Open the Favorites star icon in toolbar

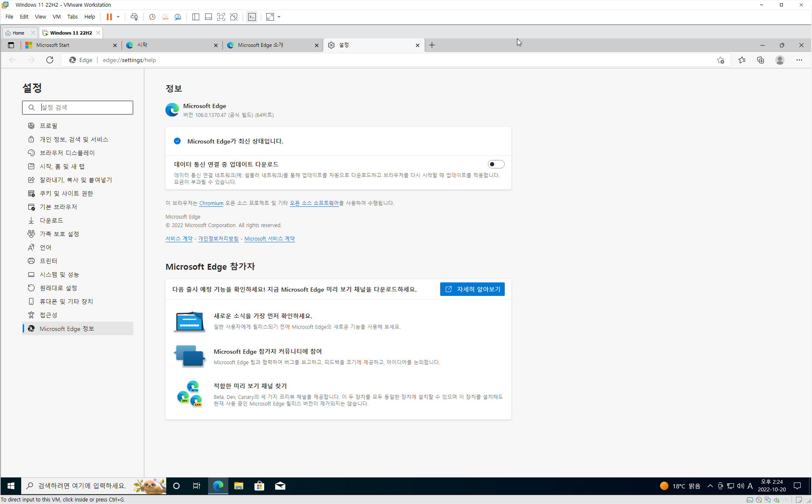742,60
